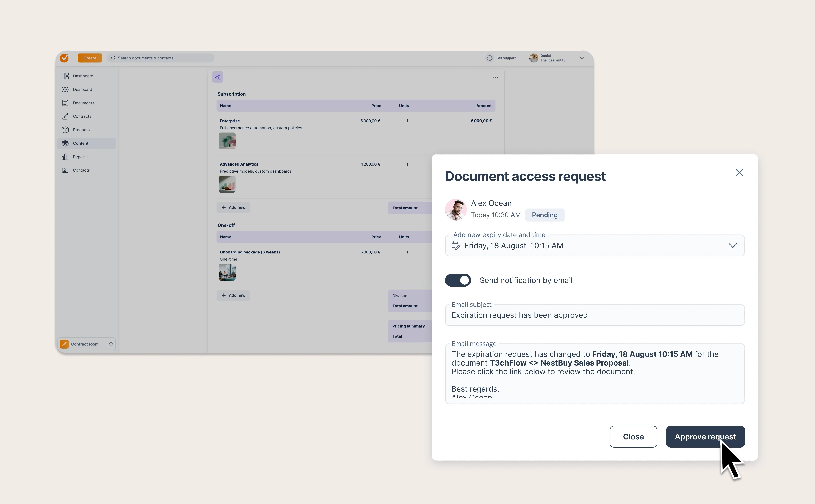Expand the expiry date field chevron arrow
This screenshot has height=504, width=815.
(733, 245)
